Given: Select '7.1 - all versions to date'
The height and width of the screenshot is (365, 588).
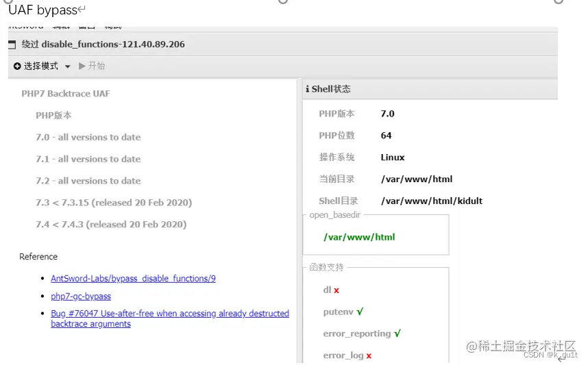Looking at the screenshot, I should coord(88,159).
